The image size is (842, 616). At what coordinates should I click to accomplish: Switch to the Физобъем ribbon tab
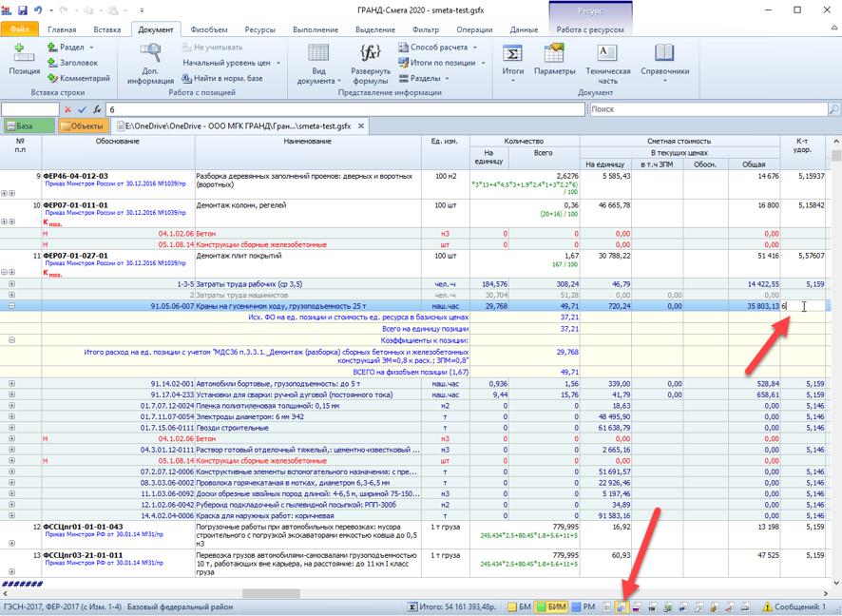tap(209, 29)
